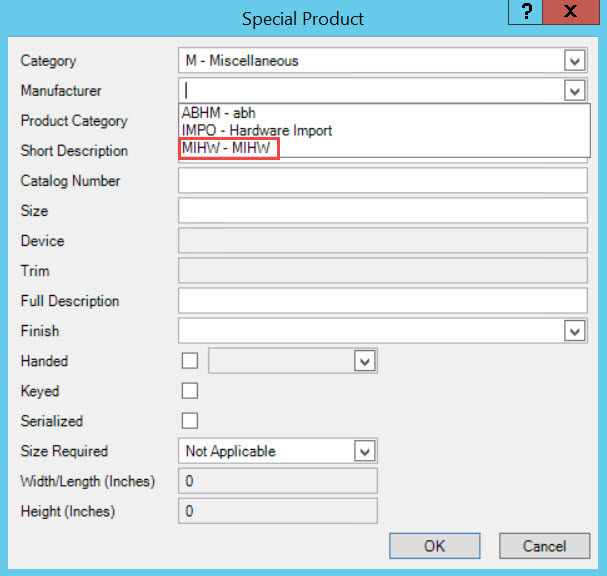Focus the Size text field

click(382, 211)
